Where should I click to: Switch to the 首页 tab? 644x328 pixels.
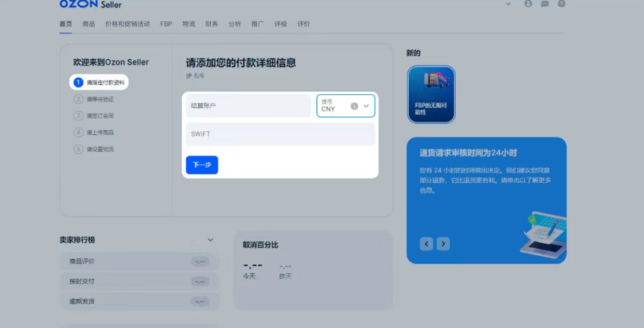(x=66, y=24)
